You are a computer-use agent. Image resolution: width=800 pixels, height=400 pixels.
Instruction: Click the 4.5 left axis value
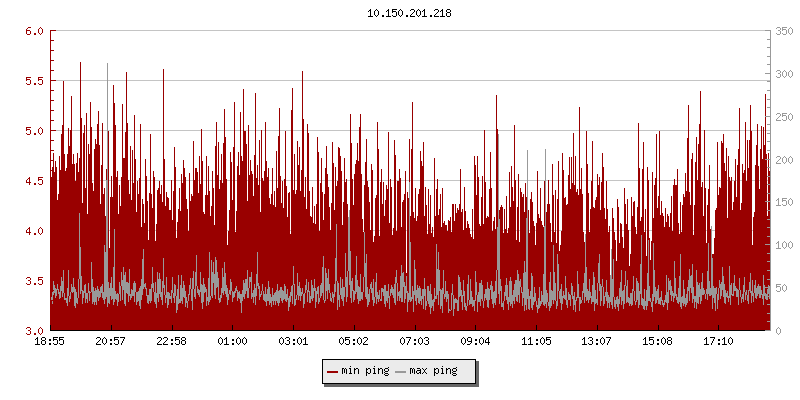(x=34, y=181)
